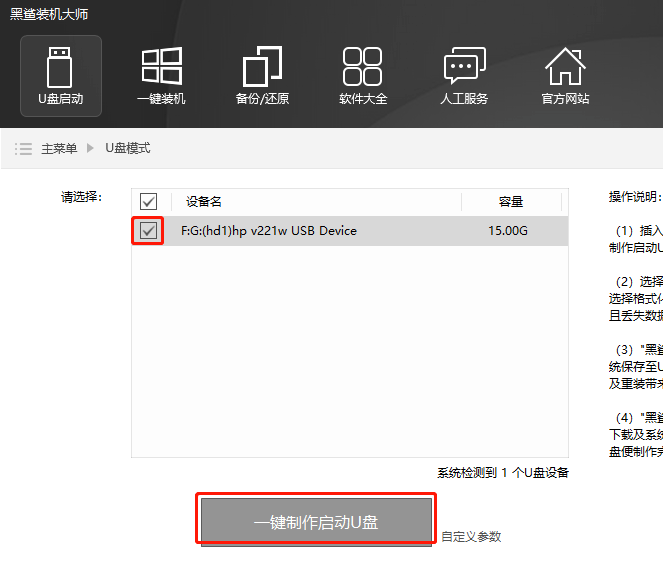Click the 设备名 column header
This screenshot has height=575, width=663.
(x=202, y=202)
